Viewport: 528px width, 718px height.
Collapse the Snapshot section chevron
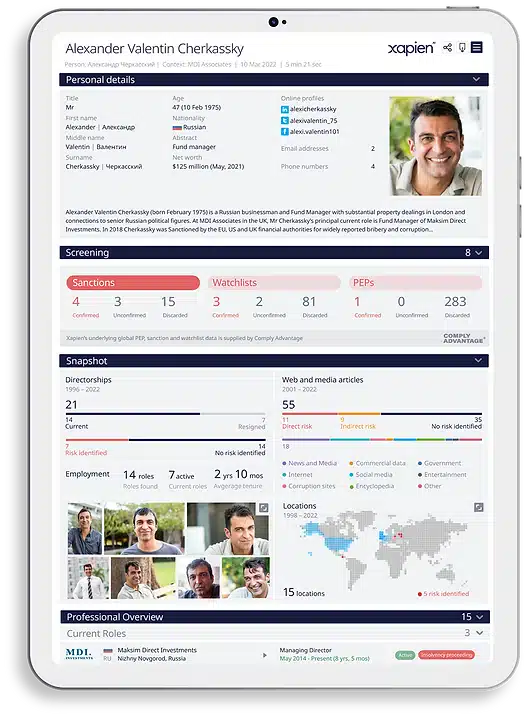pos(478,360)
